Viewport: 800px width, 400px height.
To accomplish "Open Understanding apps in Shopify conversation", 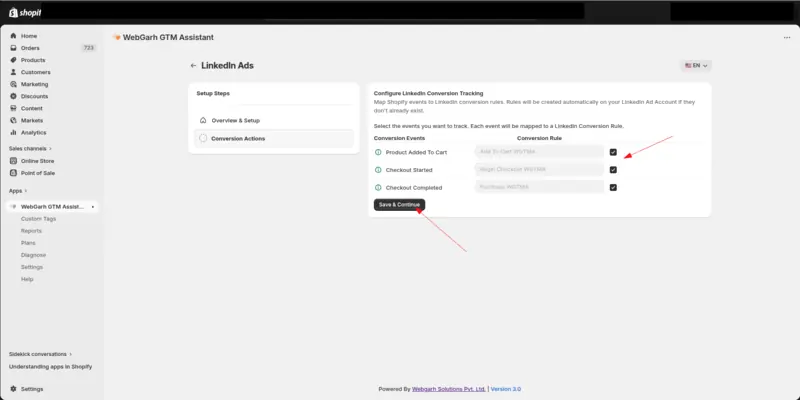I will click(51, 367).
